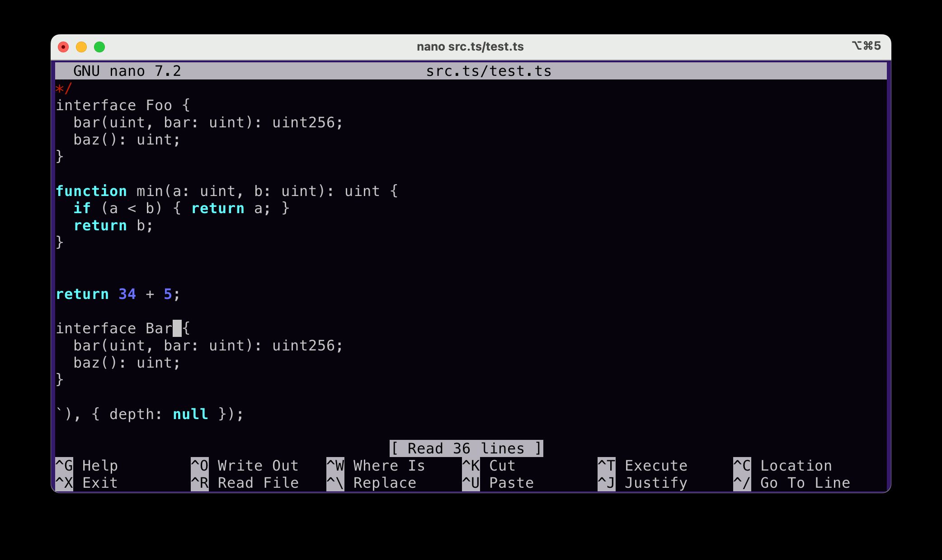
Task: Minimize the terminal using yellow button
Action: tap(81, 47)
